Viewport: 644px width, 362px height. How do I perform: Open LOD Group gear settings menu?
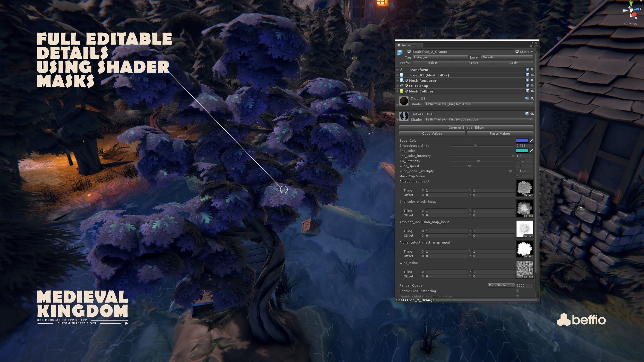click(532, 86)
